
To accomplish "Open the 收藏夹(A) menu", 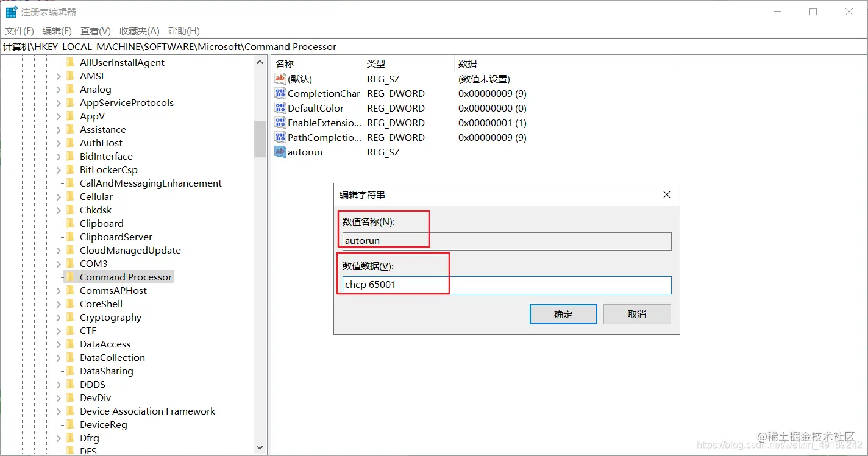I will 140,31.
